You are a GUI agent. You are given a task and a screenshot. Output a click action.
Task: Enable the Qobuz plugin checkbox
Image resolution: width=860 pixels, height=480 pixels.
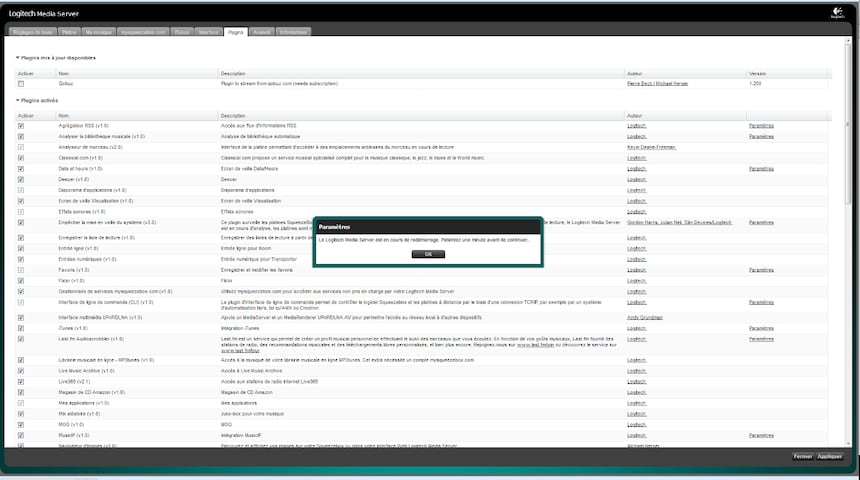click(21, 84)
